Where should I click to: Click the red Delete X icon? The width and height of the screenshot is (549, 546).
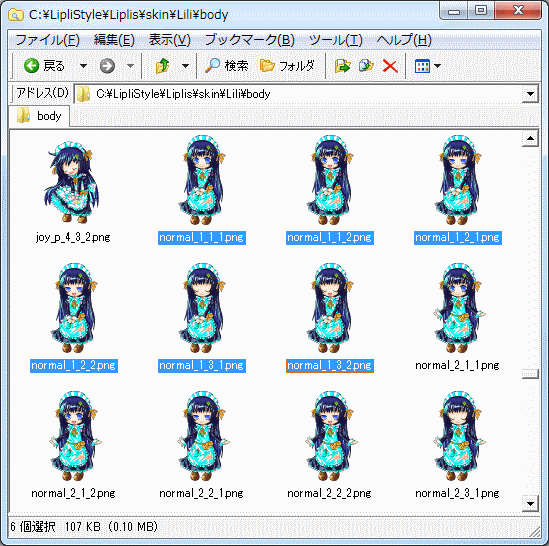(x=390, y=66)
